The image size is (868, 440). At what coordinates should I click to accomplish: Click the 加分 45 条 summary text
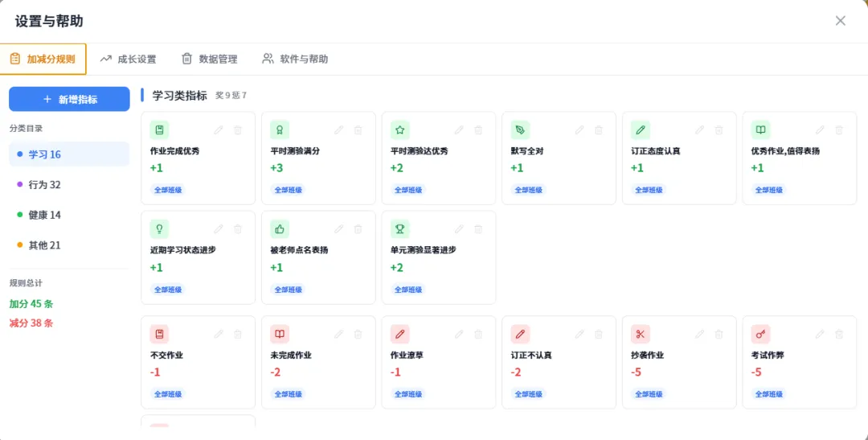(x=31, y=304)
